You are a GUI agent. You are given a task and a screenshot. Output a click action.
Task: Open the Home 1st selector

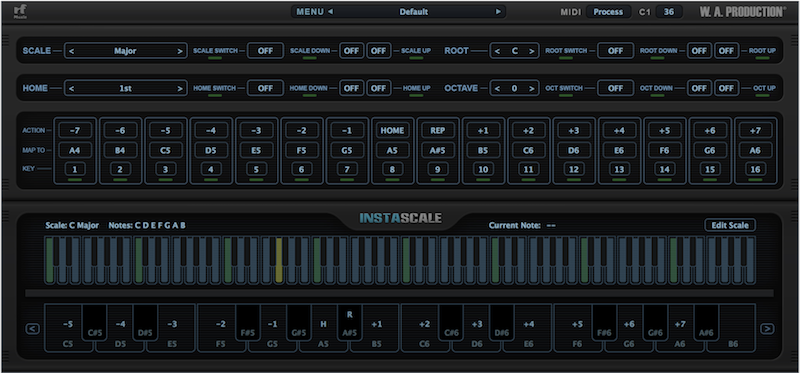click(126, 88)
